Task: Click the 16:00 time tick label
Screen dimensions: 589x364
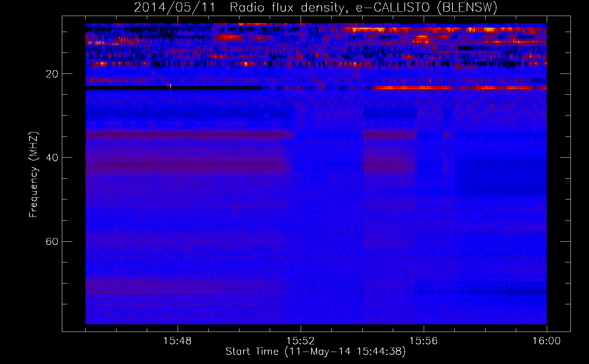Action: (x=547, y=341)
